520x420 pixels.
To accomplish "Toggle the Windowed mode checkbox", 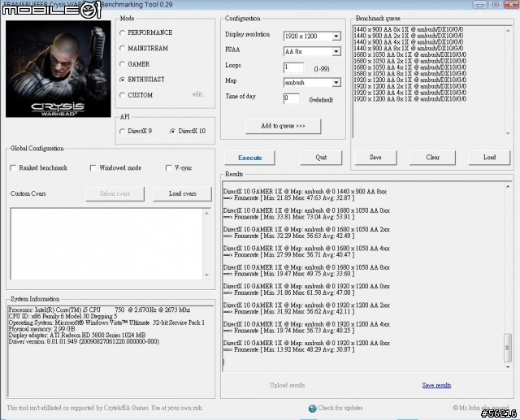I will click(93, 168).
